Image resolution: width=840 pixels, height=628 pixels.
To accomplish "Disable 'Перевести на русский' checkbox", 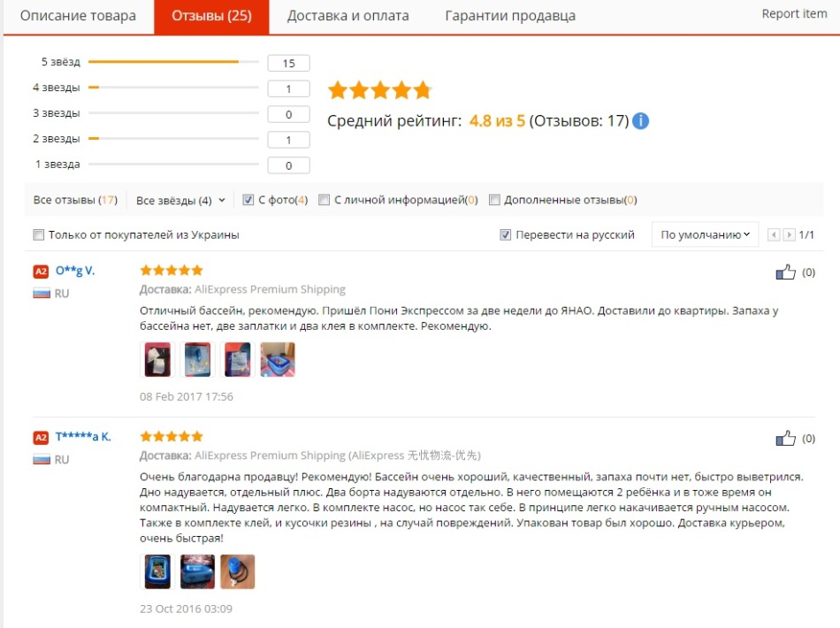I will pos(505,234).
